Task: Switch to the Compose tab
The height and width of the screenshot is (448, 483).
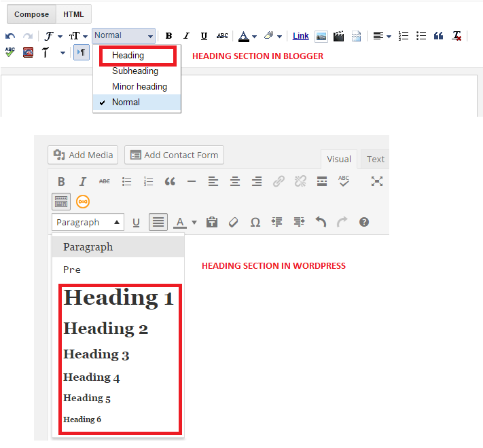Action: pyautogui.click(x=32, y=14)
